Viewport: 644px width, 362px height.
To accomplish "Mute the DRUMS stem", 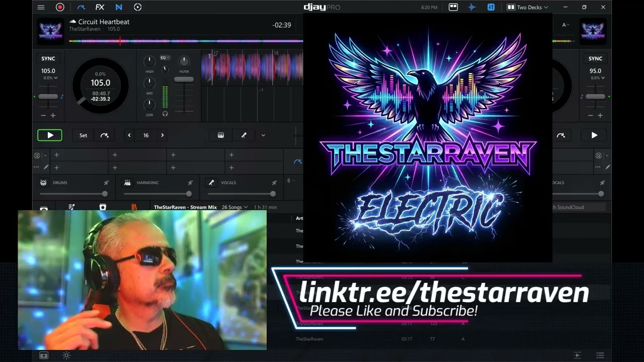I will pyautogui.click(x=106, y=183).
